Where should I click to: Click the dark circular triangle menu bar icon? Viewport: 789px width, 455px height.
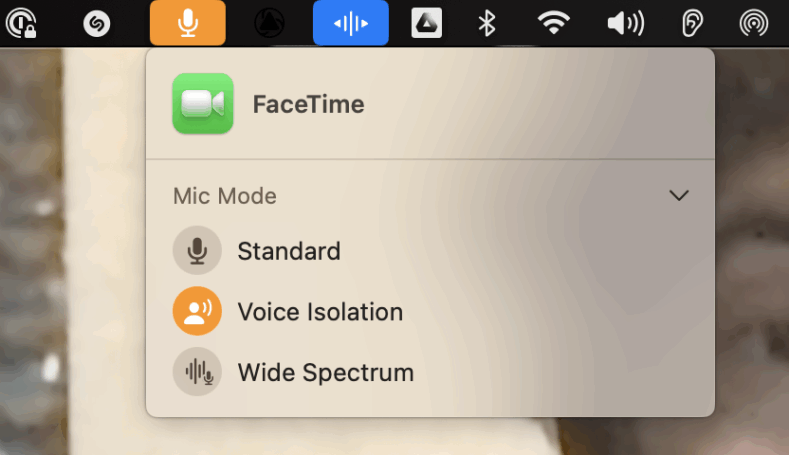[269, 23]
